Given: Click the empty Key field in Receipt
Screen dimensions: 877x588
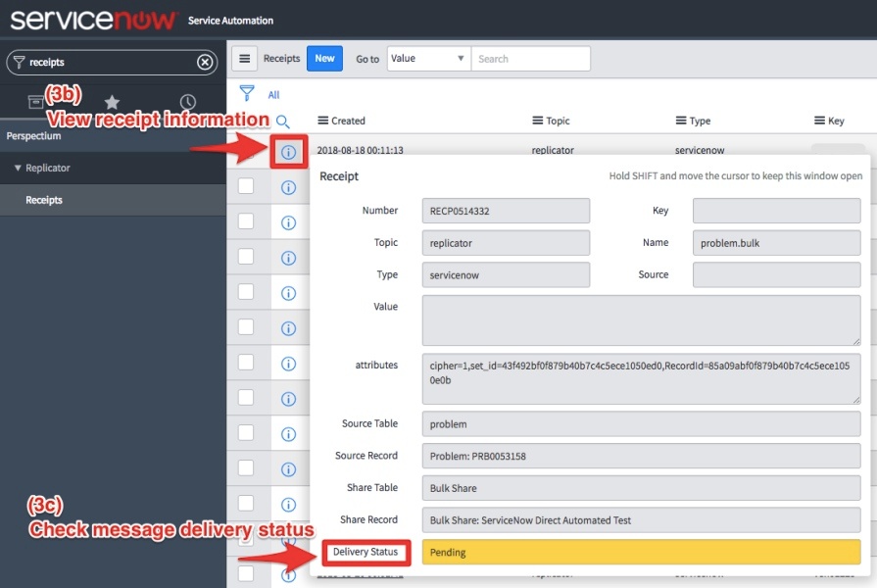Looking at the screenshot, I should click(776, 211).
